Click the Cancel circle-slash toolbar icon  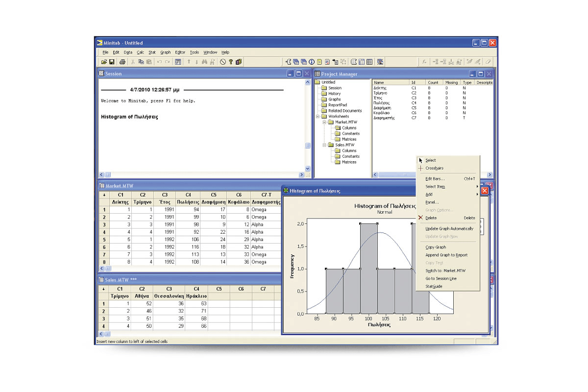point(223,62)
